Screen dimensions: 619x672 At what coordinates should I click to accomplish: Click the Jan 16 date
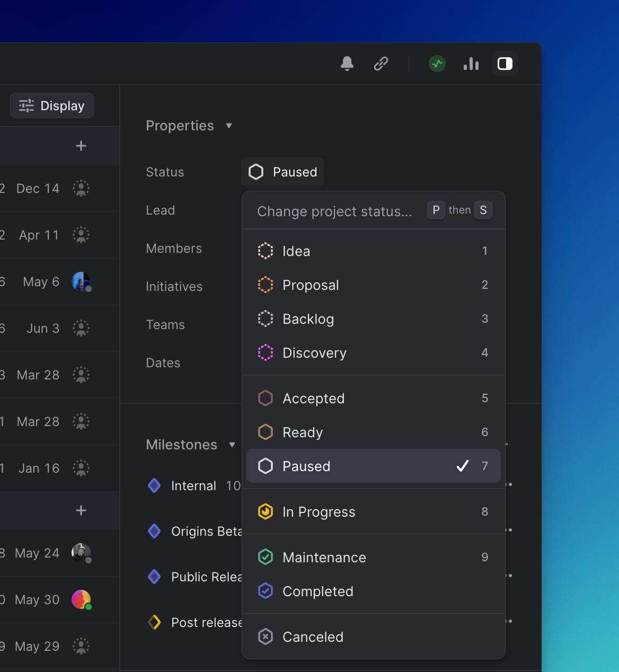pyautogui.click(x=39, y=468)
